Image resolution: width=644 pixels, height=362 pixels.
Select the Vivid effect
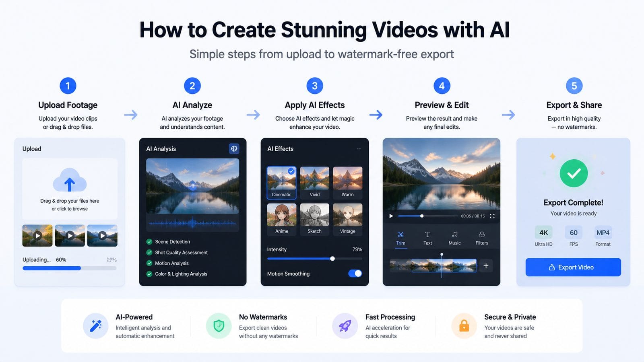click(315, 183)
